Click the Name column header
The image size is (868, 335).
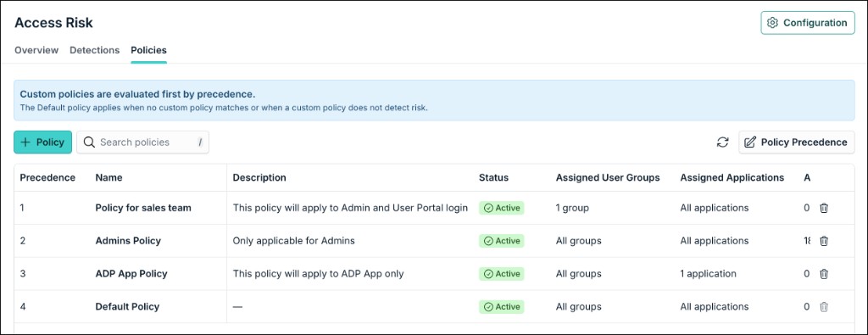[108, 178]
